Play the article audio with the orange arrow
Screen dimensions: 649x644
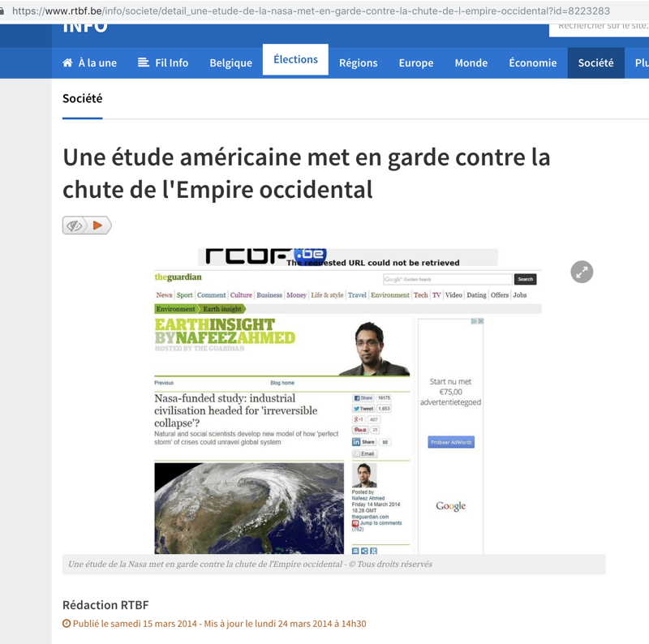point(98,225)
